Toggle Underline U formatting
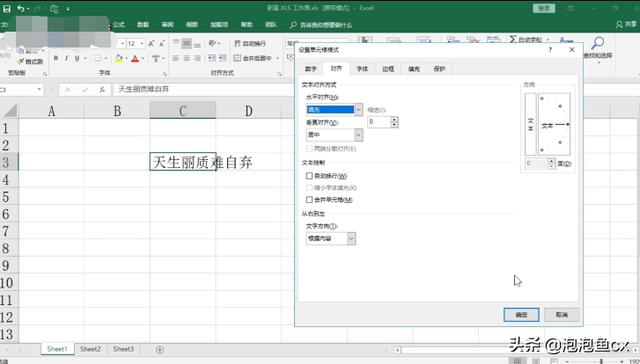The width and height of the screenshot is (640, 364). coord(77,58)
